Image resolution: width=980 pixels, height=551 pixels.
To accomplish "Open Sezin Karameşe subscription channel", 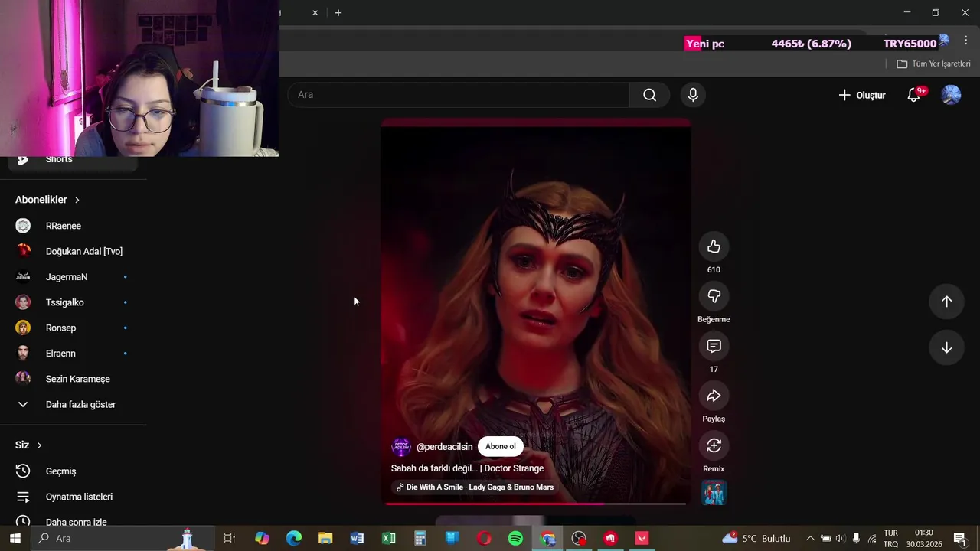I will point(73,379).
